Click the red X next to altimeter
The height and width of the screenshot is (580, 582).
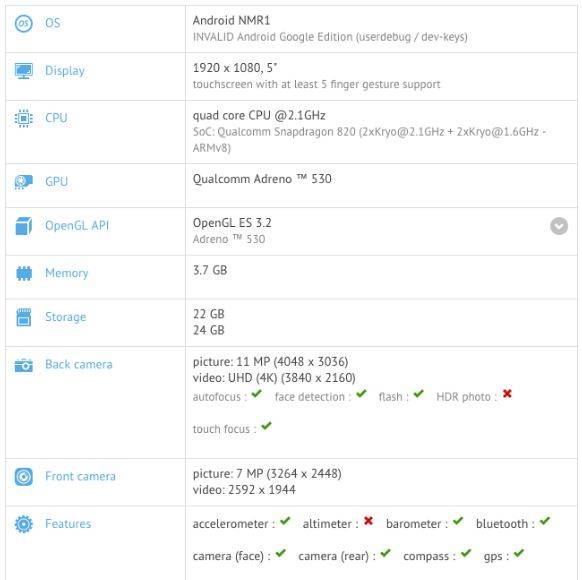368,521
